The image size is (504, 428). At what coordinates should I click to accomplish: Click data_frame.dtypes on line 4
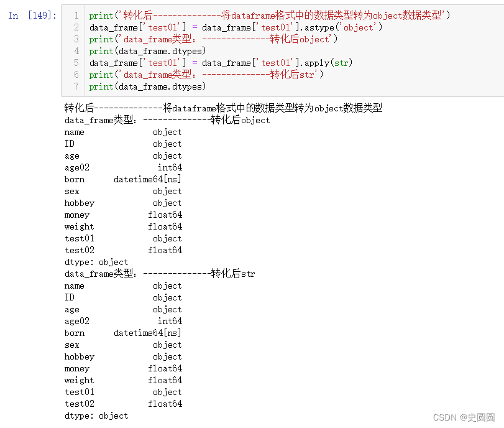pyautogui.click(x=160, y=51)
